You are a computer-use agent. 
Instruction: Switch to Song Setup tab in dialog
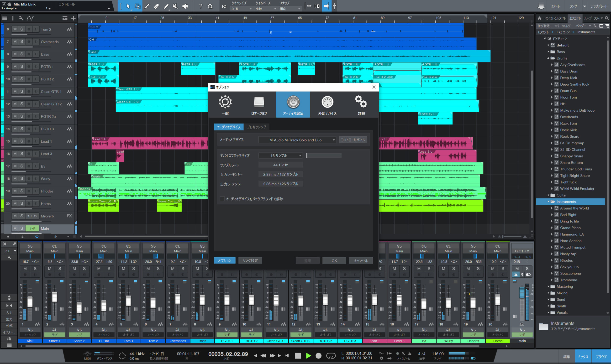tap(250, 260)
